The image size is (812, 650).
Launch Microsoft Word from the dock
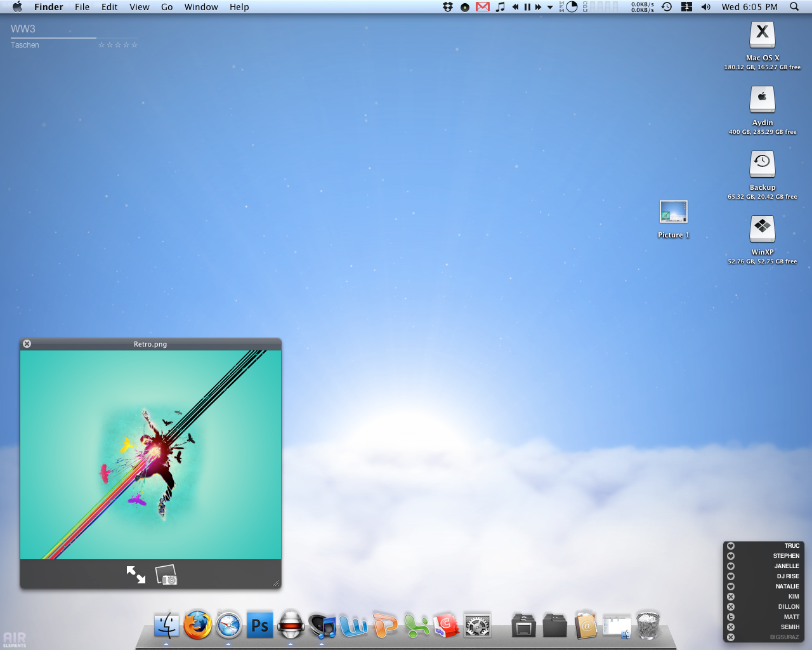tap(353, 625)
